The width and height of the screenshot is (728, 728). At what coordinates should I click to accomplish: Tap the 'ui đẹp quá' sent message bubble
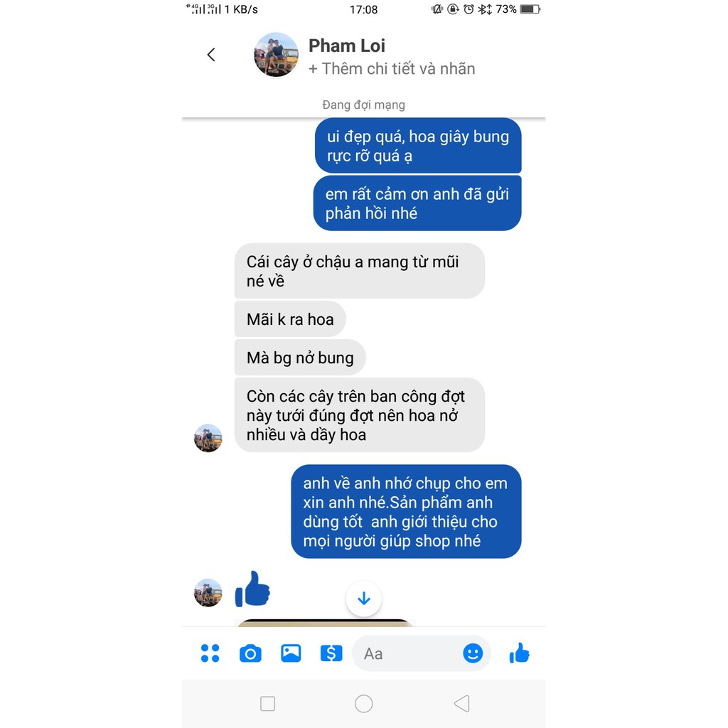tap(418, 146)
